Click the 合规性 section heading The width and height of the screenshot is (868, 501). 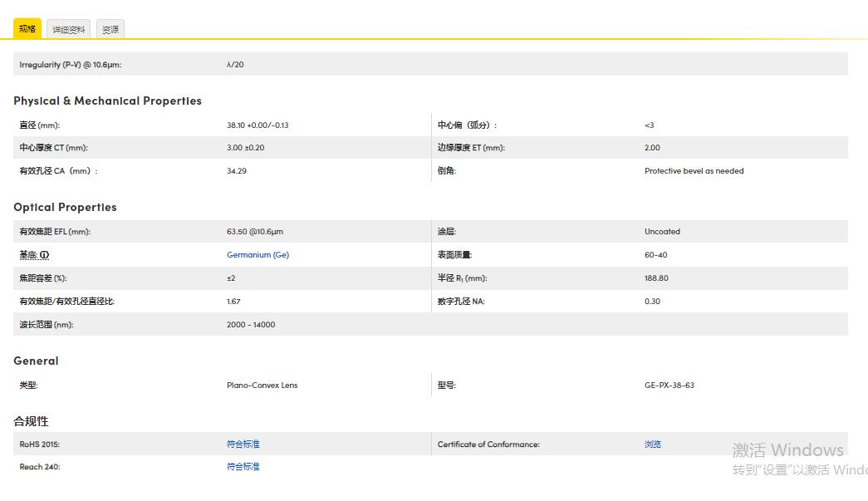31,421
